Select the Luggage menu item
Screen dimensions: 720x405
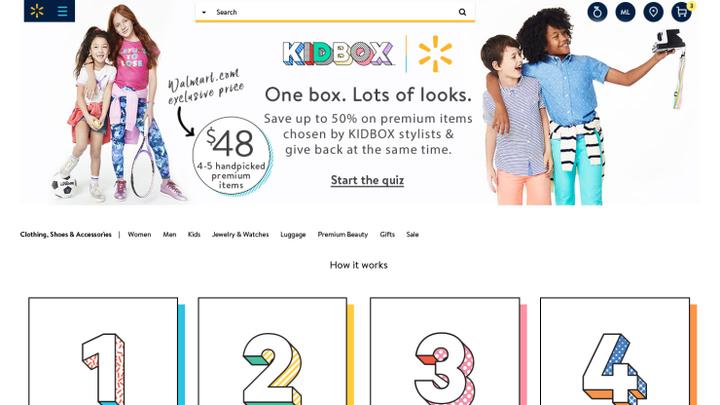coord(293,234)
